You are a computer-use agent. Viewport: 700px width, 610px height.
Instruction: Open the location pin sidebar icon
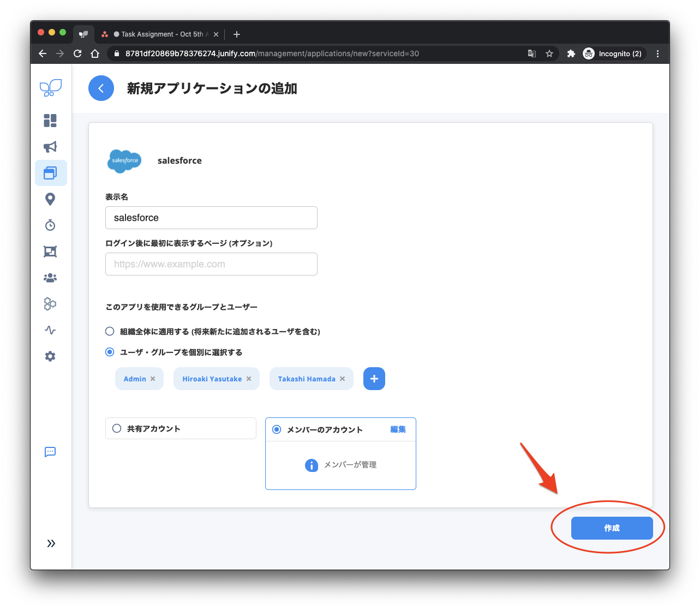point(50,199)
